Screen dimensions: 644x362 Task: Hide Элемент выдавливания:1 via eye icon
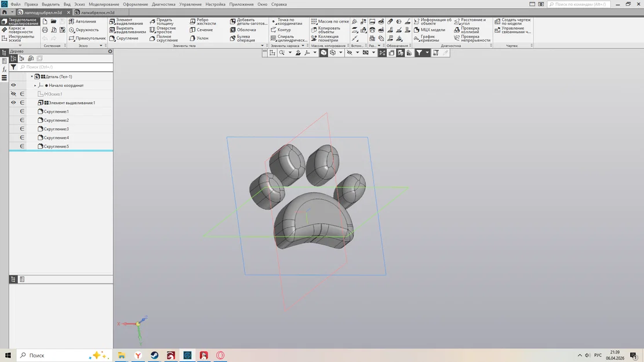pyautogui.click(x=13, y=103)
